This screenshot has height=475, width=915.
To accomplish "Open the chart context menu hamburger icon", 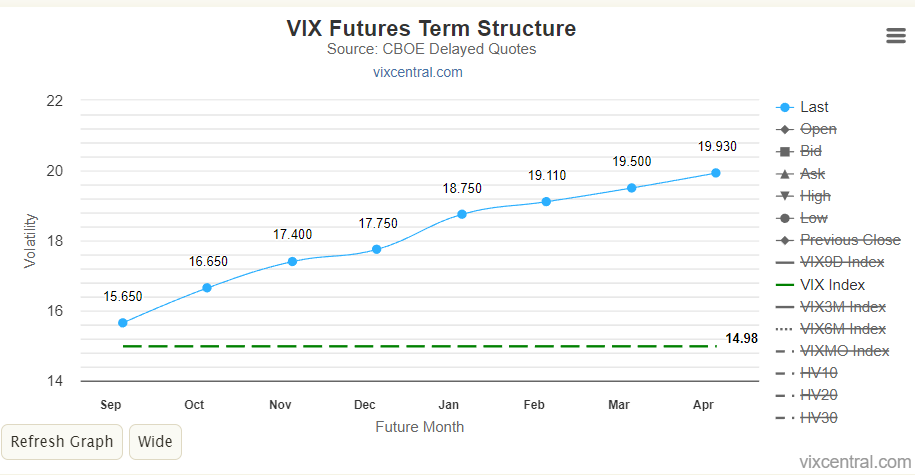I will pyautogui.click(x=896, y=36).
